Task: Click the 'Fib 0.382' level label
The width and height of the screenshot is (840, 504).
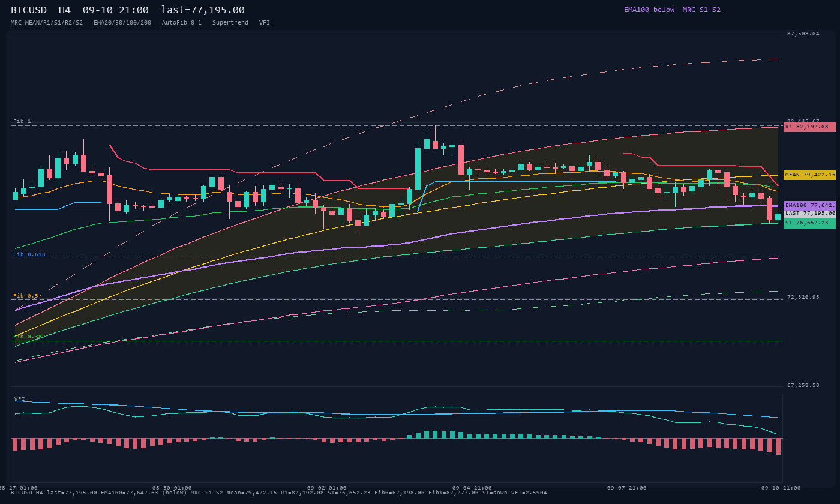Action: [29, 337]
